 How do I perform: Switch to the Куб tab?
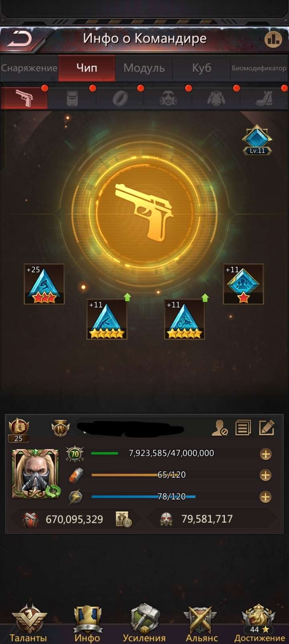pyautogui.click(x=201, y=68)
